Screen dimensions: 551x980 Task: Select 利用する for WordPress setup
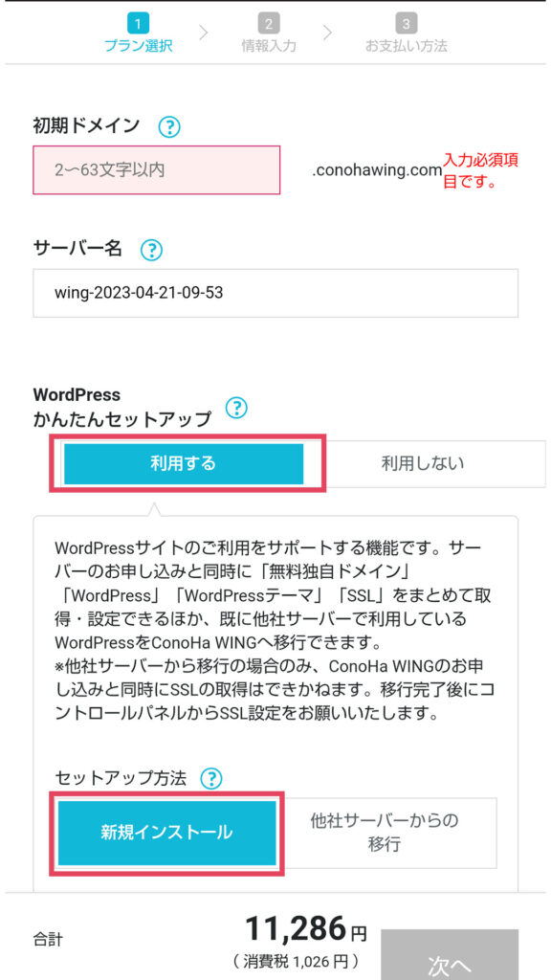[184, 464]
